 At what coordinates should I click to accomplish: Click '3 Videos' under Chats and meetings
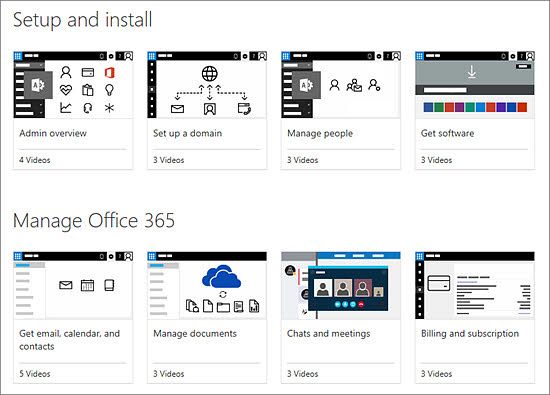coord(302,374)
